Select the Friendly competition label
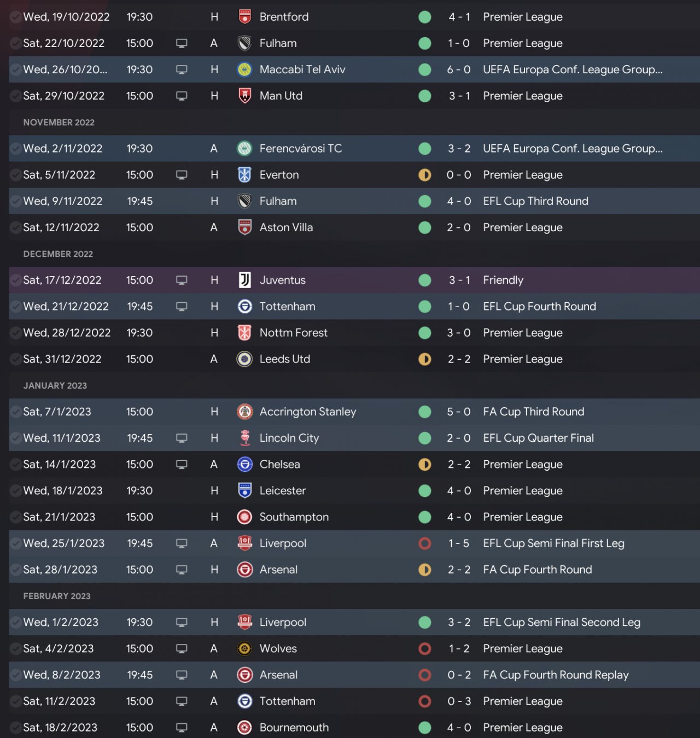700x738 pixels. point(503,280)
